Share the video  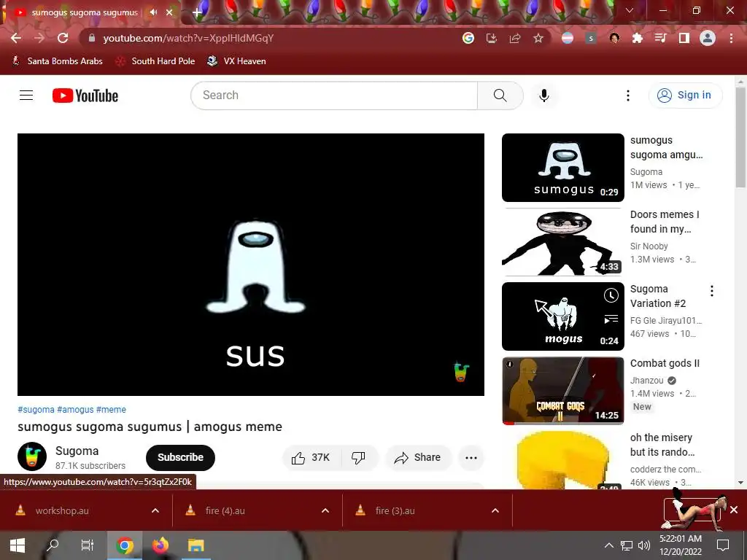(x=418, y=458)
